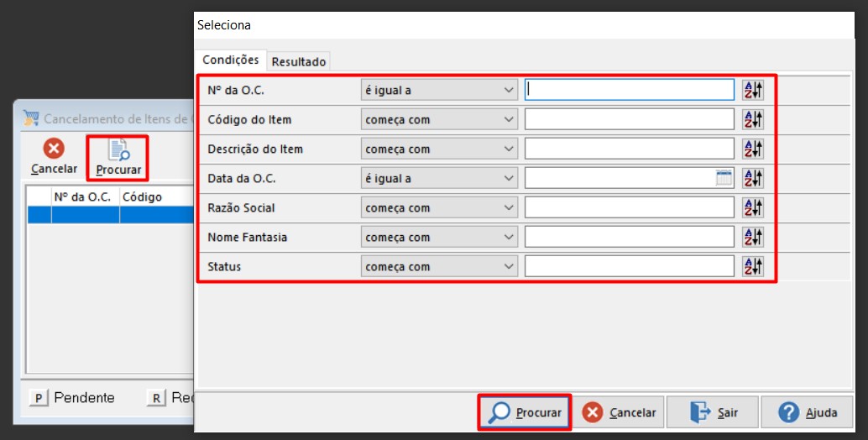
Task: Open the Razão Social condition dropdown
Action: (x=440, y=207)
